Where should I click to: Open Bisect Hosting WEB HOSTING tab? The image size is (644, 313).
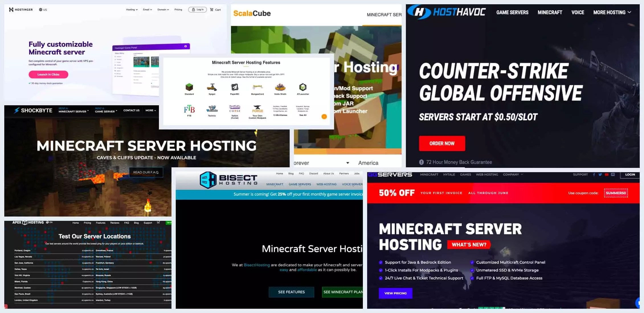[326, 184]
